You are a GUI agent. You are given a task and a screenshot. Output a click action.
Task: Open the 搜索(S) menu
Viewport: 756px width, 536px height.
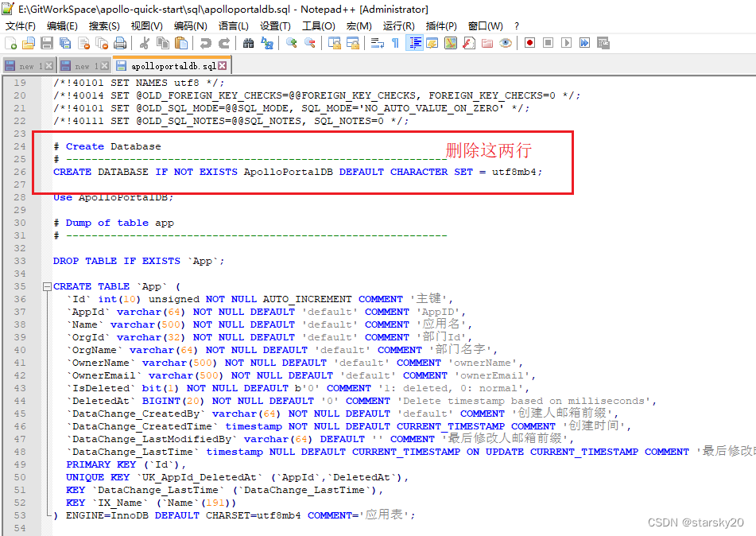click(104, 26)
